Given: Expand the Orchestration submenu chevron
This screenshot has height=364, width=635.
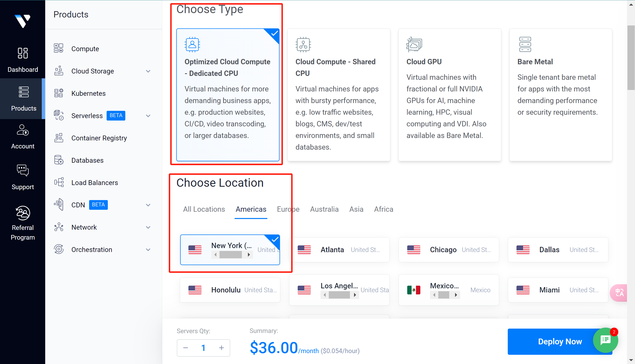Looking at the screenshot, I should [x=148, y=250].
